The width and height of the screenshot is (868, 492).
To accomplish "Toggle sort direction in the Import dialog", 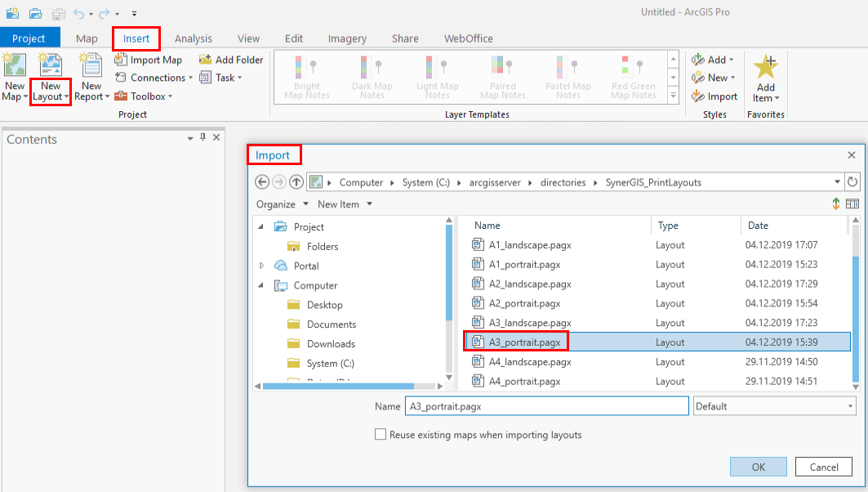I will pos(835,204).
